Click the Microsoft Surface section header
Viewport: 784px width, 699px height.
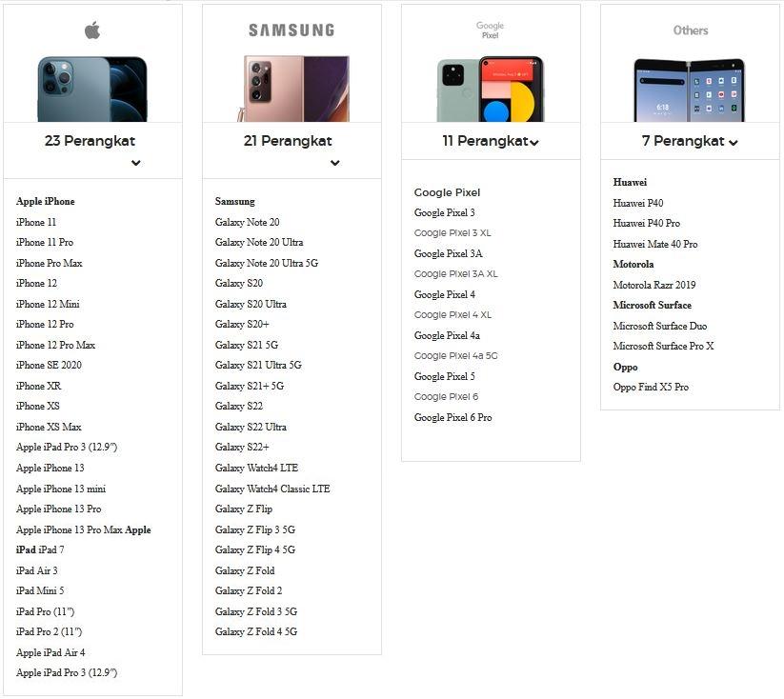pyautogui.click(x=653, y=306)
